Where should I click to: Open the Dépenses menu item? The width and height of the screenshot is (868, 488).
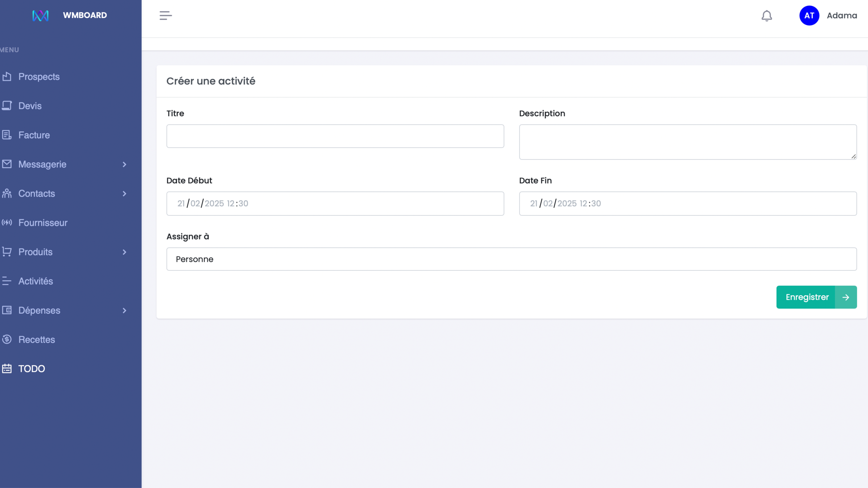coord(39,311)
